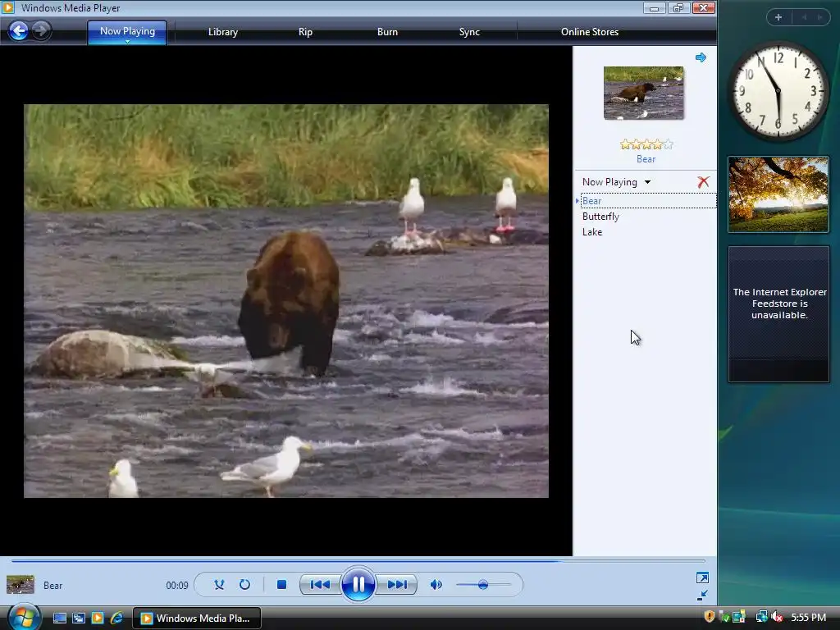Switch to full screen view
The width and height of the screenshot is (840, 630).
click(702, 577)
